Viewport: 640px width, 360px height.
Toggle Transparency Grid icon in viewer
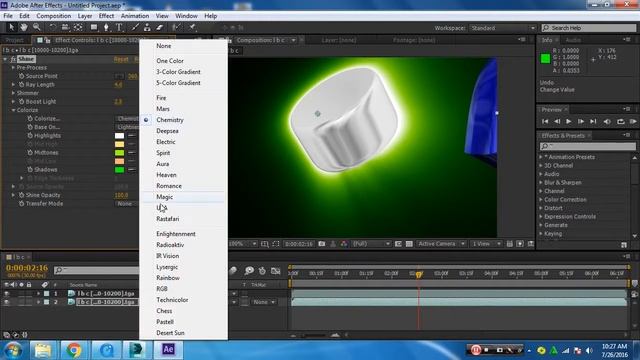tap(409, 244)
